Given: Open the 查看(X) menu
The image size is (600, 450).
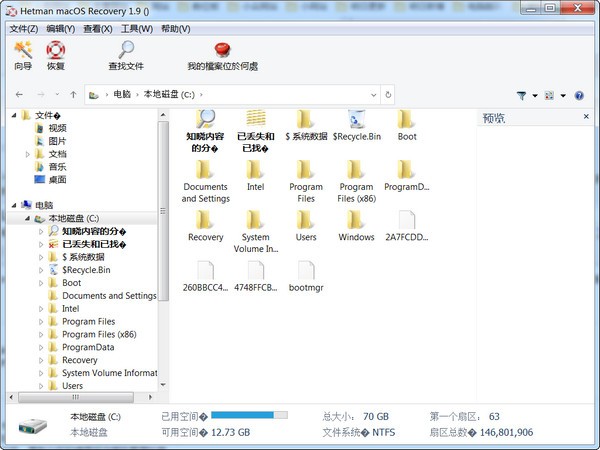Looking at the screenshot, I should point(98,29).
